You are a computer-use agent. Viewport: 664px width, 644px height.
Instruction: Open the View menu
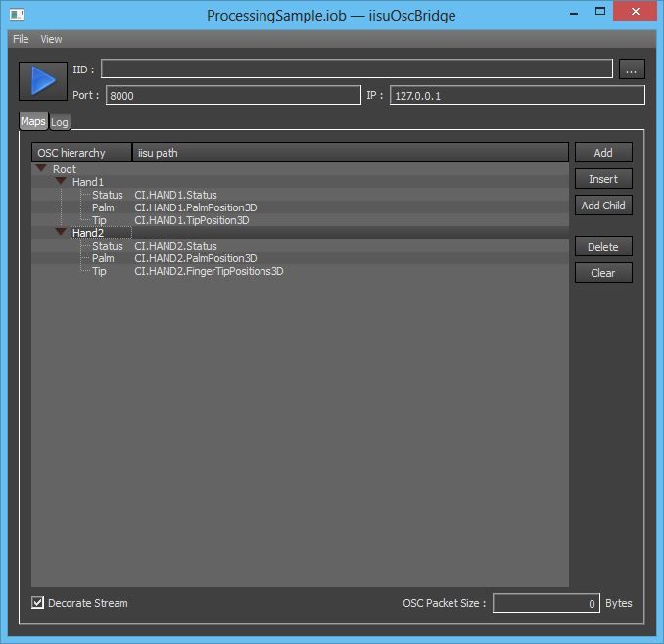click(51, 39)
